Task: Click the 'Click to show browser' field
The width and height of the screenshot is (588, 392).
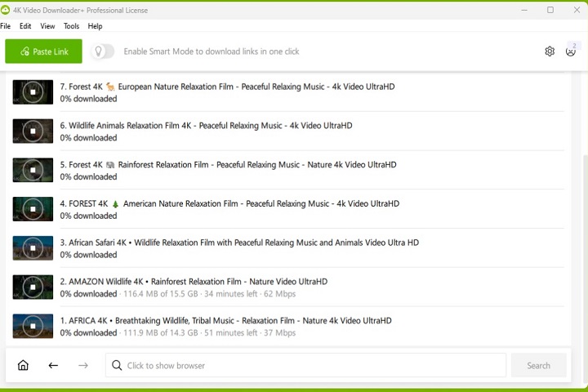Action: click(305, 365)
